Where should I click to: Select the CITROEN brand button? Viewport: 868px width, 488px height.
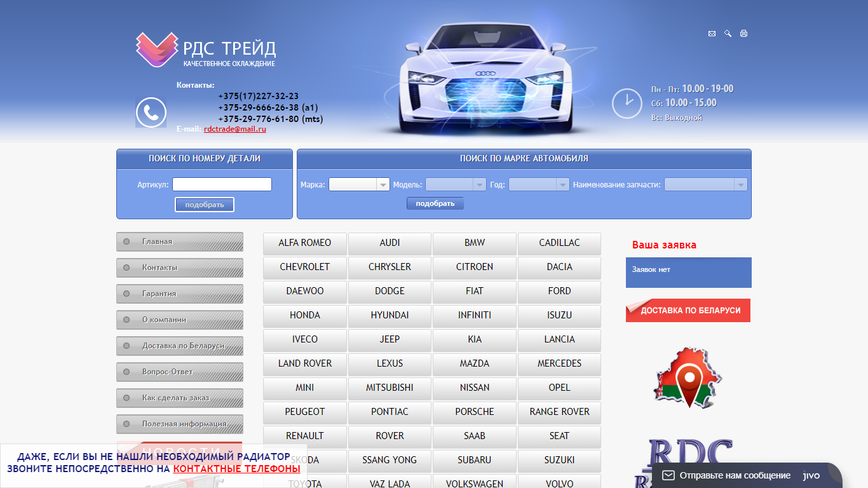(475, 268)
